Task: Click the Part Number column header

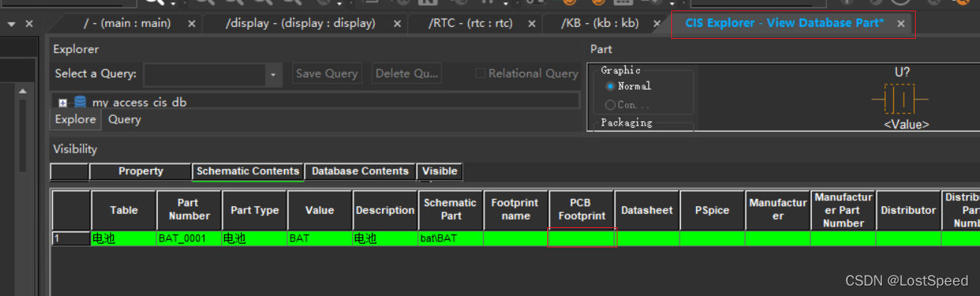Action: pyautogui.click(x=189, y=210)
